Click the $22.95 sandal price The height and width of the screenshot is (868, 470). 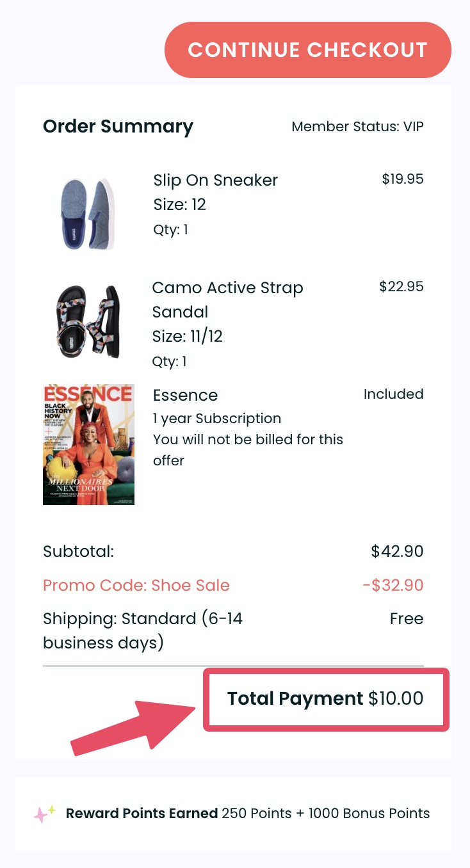click(401, 287)
